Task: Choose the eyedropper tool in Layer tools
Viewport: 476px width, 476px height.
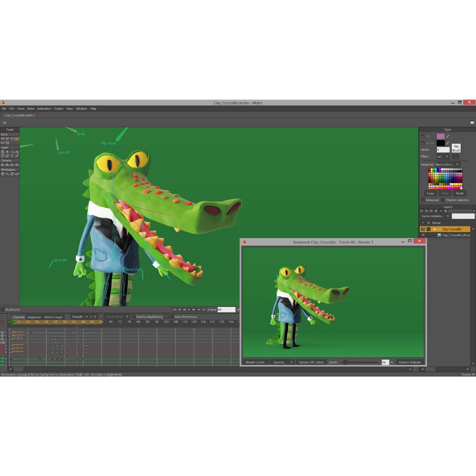Action: click(x=17, y=156)
